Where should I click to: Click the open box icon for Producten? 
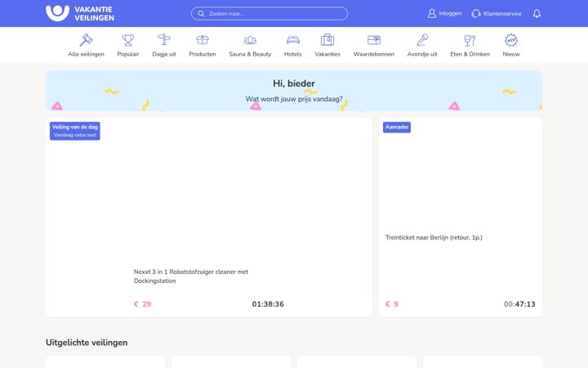coord(203,40)
